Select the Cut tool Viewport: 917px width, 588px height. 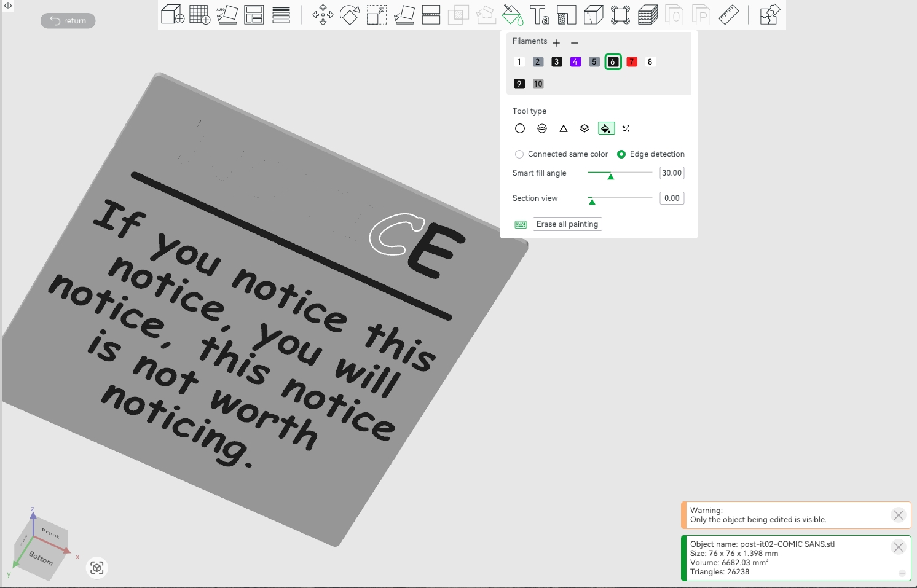click(x=431, y=14)
